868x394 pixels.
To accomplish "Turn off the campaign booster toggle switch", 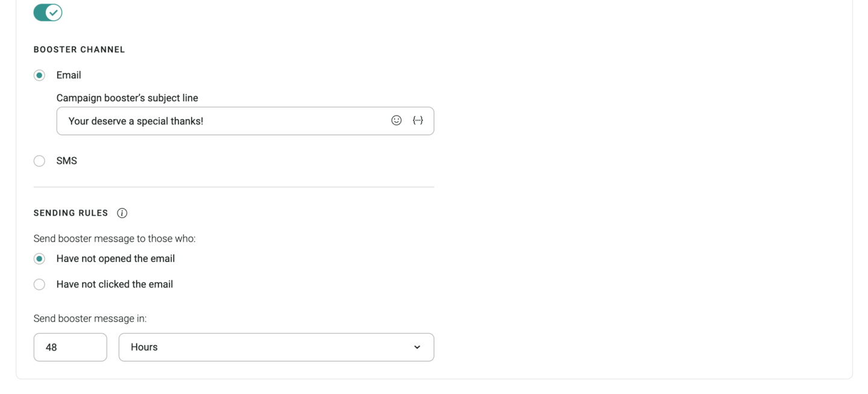I will coord(48,12).
